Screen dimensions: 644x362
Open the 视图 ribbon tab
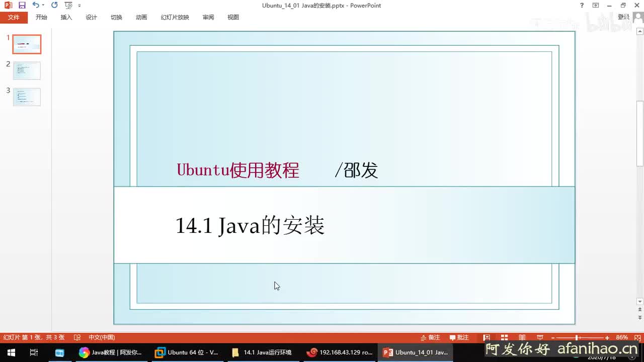click(233, 17)
